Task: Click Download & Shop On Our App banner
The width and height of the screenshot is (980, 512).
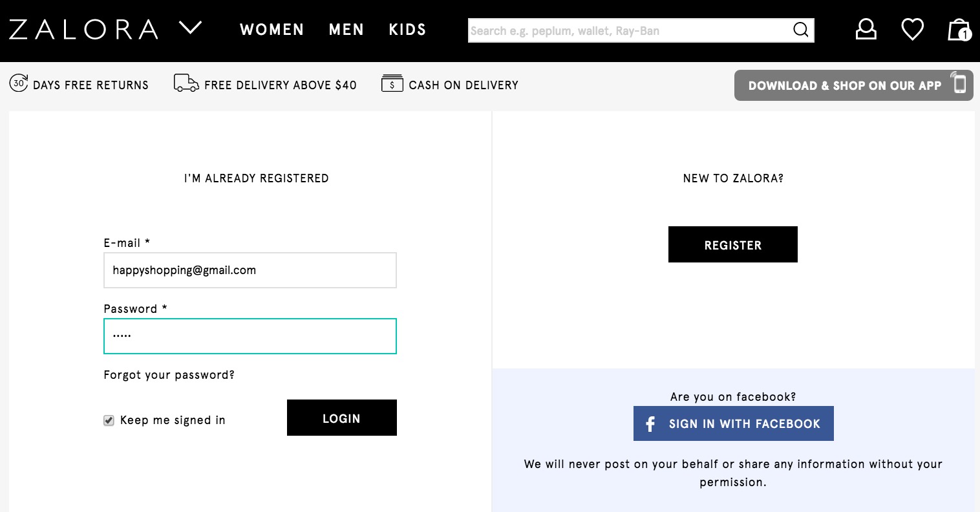Action: pyautogui.click(x=853, y=85)
